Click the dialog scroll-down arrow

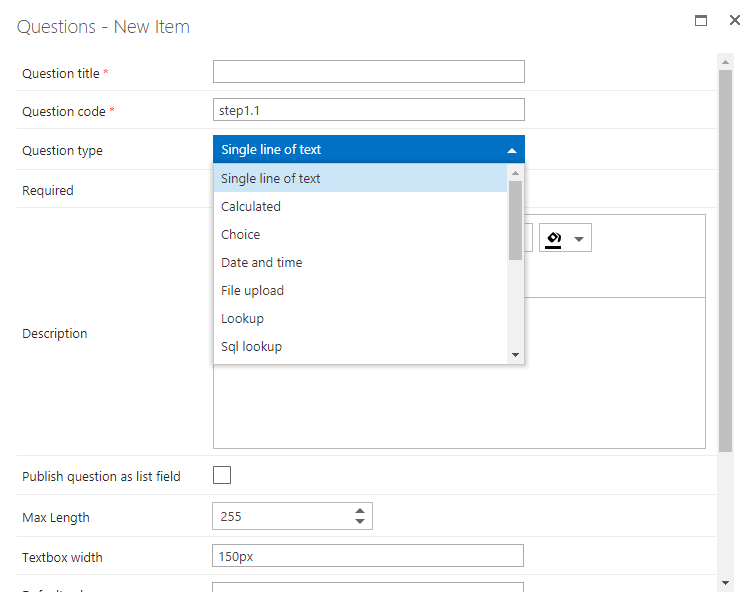(725, 583)
